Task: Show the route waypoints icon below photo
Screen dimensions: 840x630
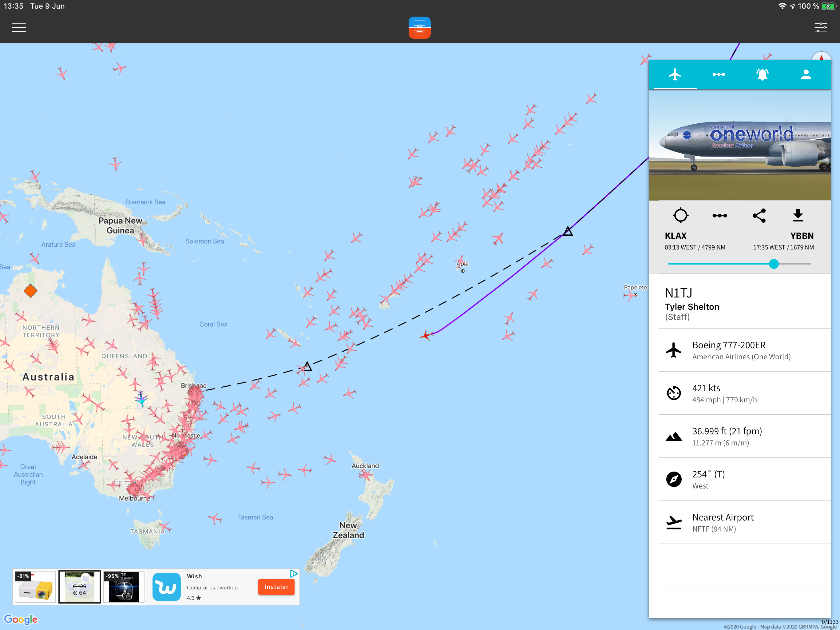Action: pos(719,215)
